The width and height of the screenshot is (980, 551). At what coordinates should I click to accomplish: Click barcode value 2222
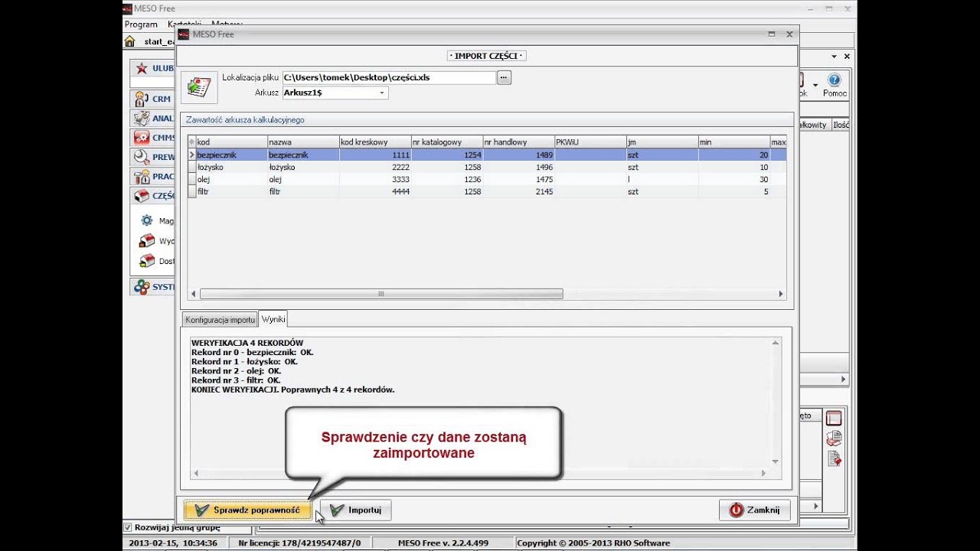[x=400, y=167]
